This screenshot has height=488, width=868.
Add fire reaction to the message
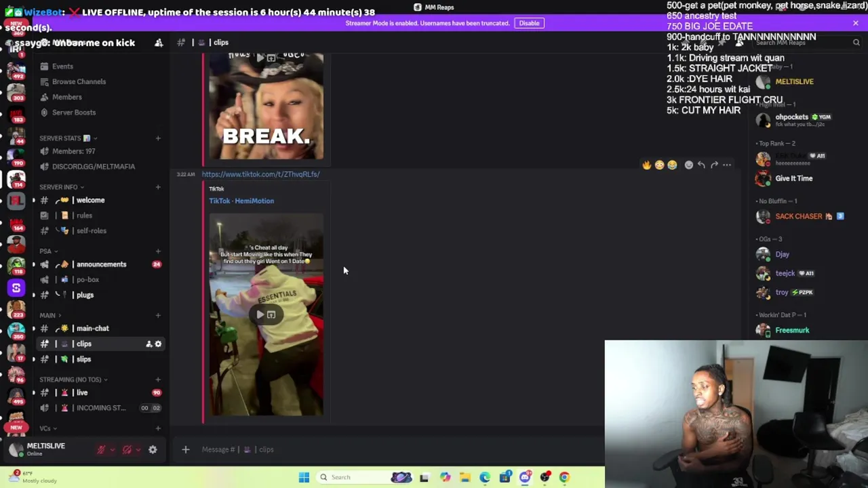pyautogui.click(x=646, y=165)
